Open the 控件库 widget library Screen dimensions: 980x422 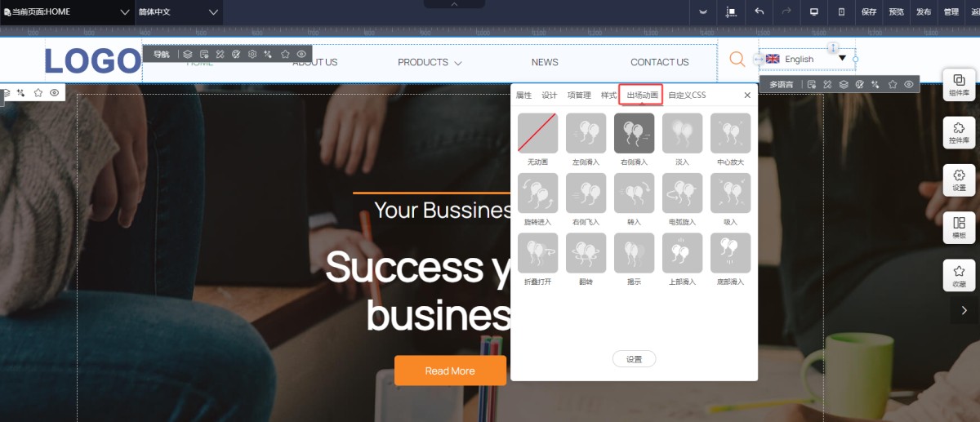[x=959, y=132]
